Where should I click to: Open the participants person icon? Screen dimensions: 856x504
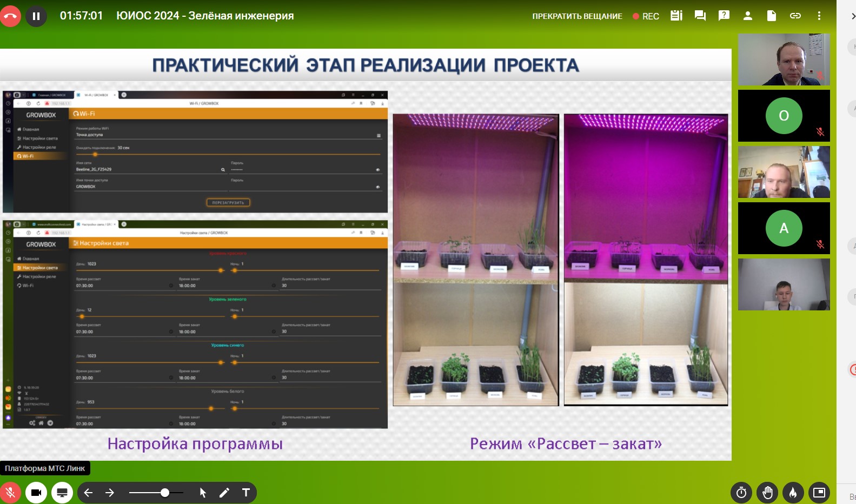click(748, 16)
